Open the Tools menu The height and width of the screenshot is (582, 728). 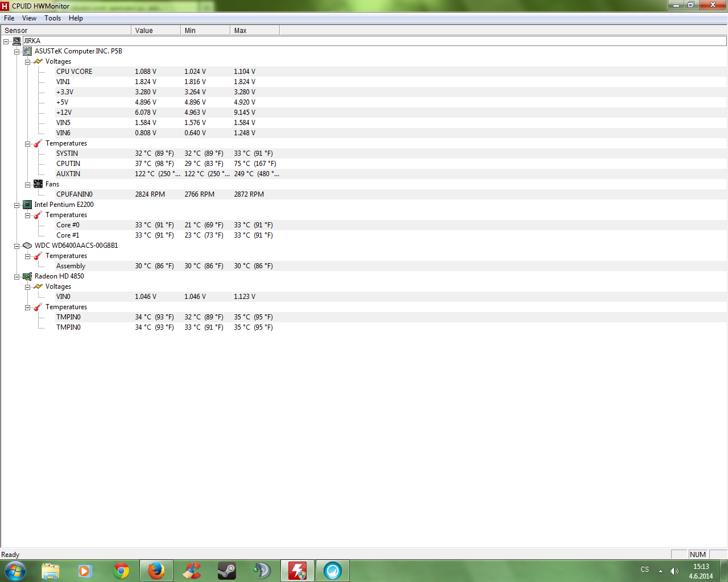pyautogui.click(x=53, y=18)
